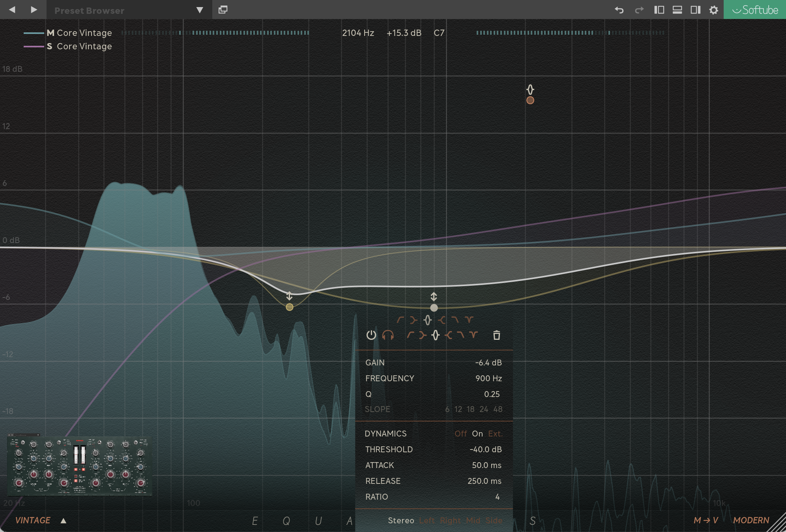The image size is (786, 532).
Task: Open the Preset Browser dropdown
Action: (200, 10)
